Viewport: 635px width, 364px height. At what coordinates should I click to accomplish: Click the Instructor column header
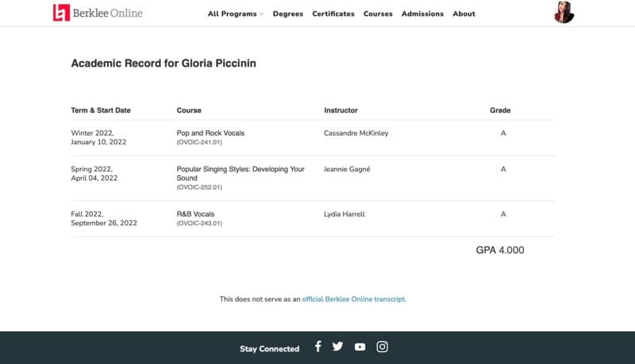point(341,110)
